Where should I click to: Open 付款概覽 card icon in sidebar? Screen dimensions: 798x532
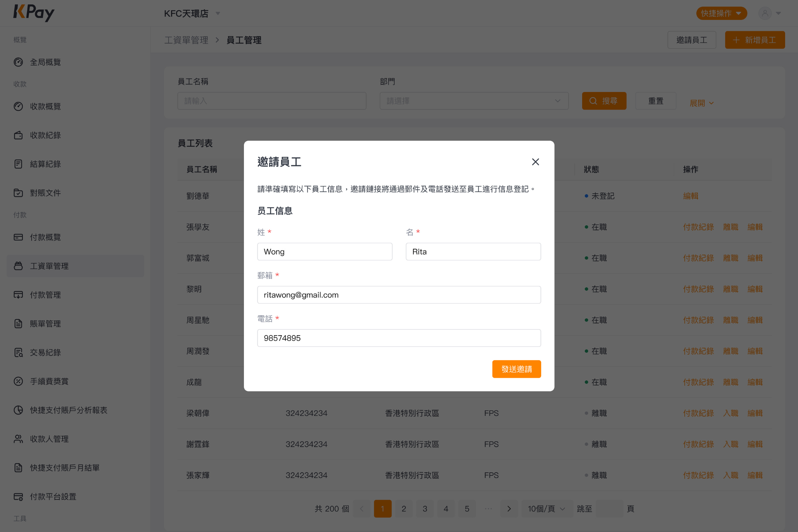[x=18, y=238]
